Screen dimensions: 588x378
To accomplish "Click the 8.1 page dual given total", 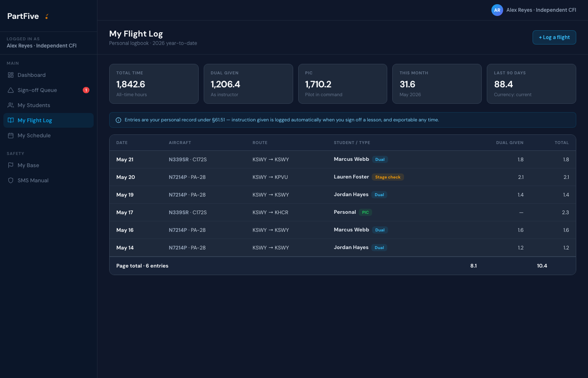I will tap(473, 266).
